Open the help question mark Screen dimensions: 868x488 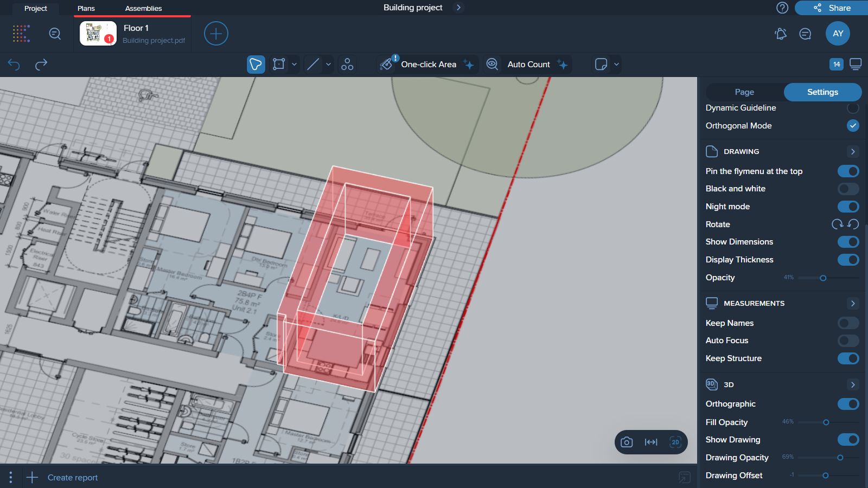click(782, 8)
